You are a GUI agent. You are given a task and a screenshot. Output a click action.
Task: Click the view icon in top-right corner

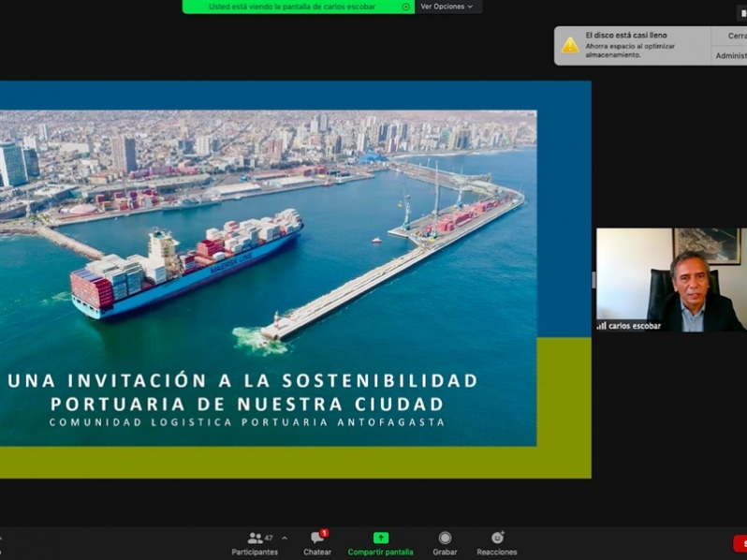point(742,13)
